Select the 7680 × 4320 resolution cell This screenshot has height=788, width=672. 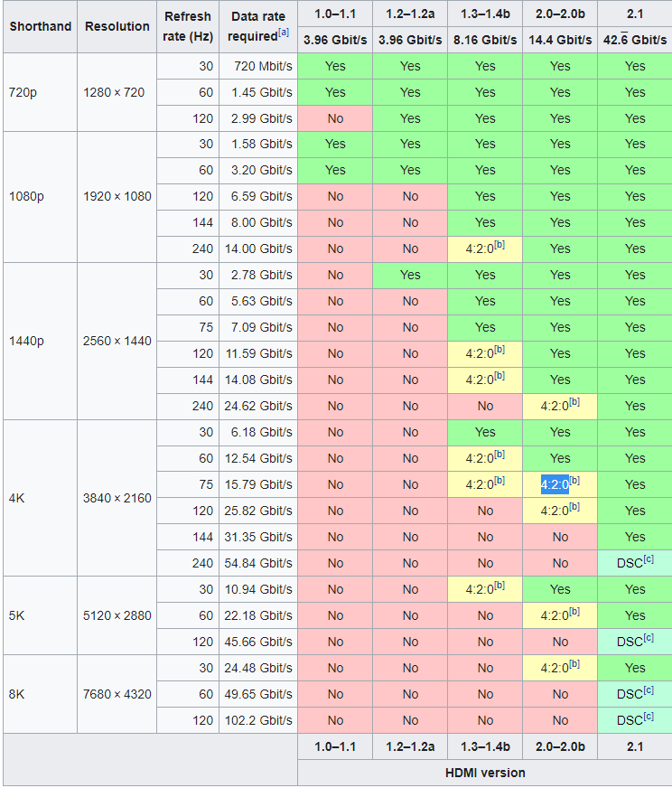pos(117,694)
